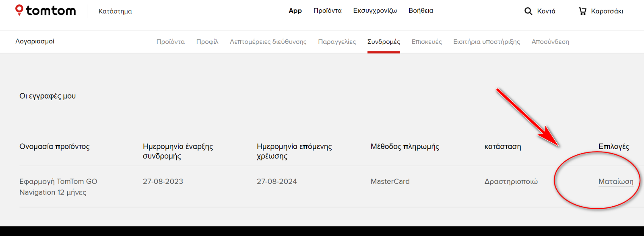Image resolution: width=644 pixels, height=236 pixels.
Task: Select Εκσυγχρονίζω in the top menu
Action: pos(375,11)
